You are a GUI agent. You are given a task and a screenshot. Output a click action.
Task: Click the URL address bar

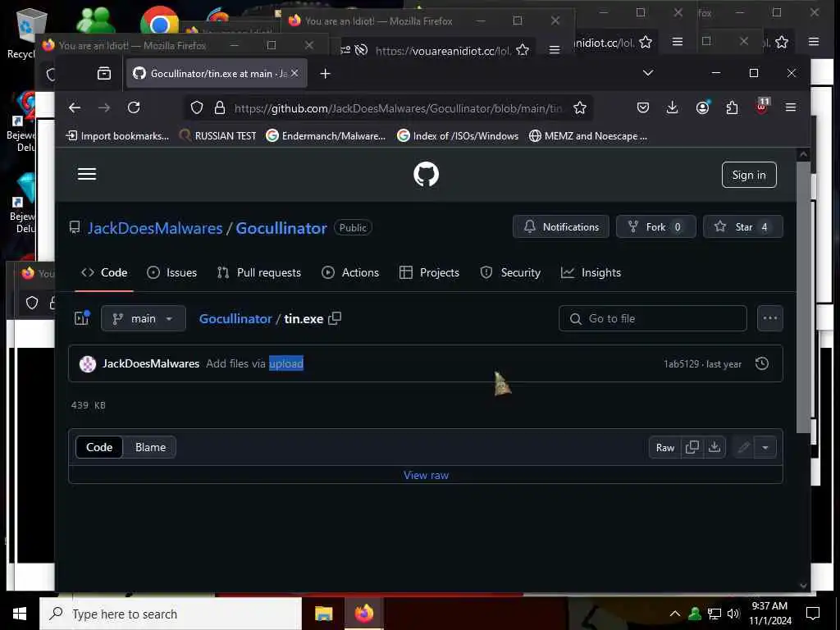(398, 108)
